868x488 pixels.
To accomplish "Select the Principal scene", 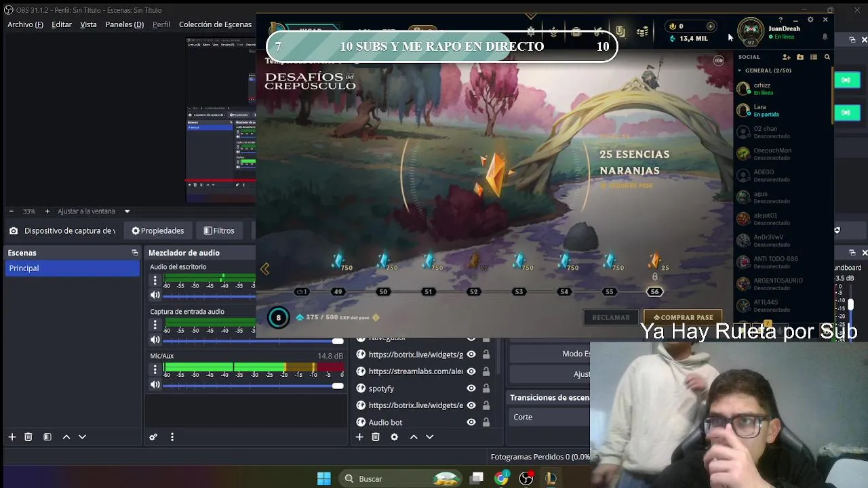I will point(72,268).
